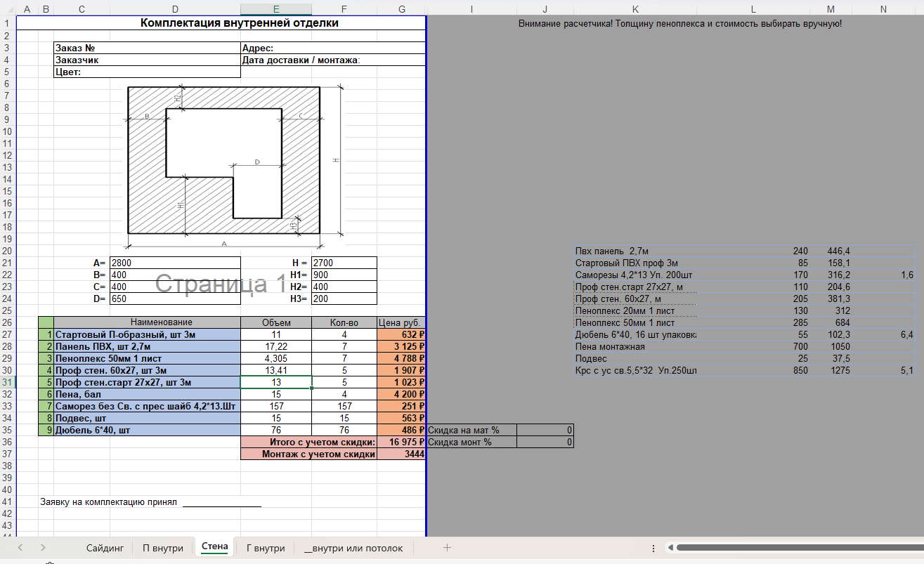Screen dimensions: 924x564
Task: Click the title cell Комплектация внутренней отделки
Action: pyautogui.click(x=240, y=22)
